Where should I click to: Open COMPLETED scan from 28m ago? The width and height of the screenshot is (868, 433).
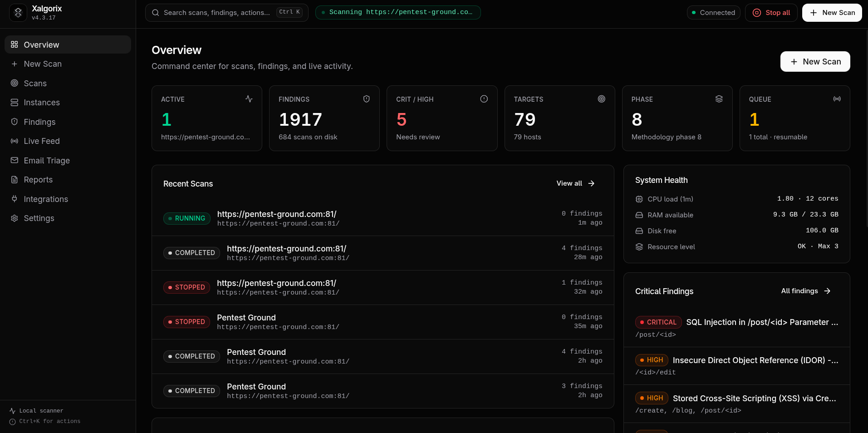[x=383, y=253]
